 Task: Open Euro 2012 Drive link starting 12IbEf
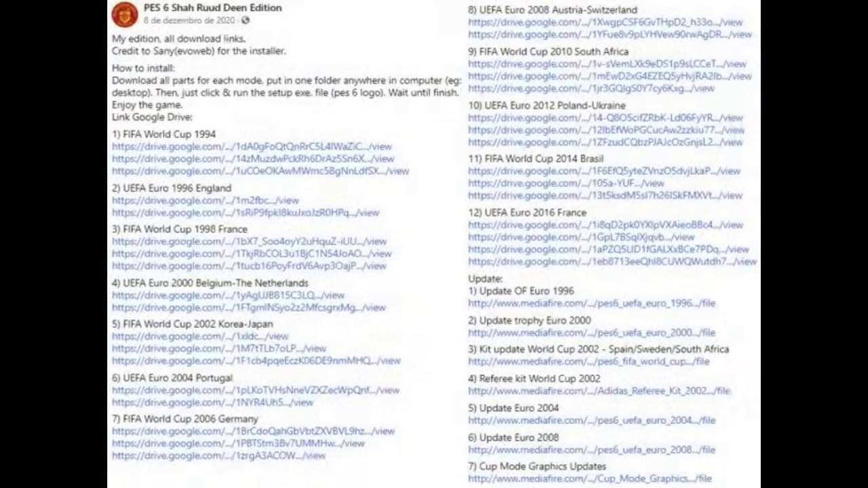tap(606, 130)
